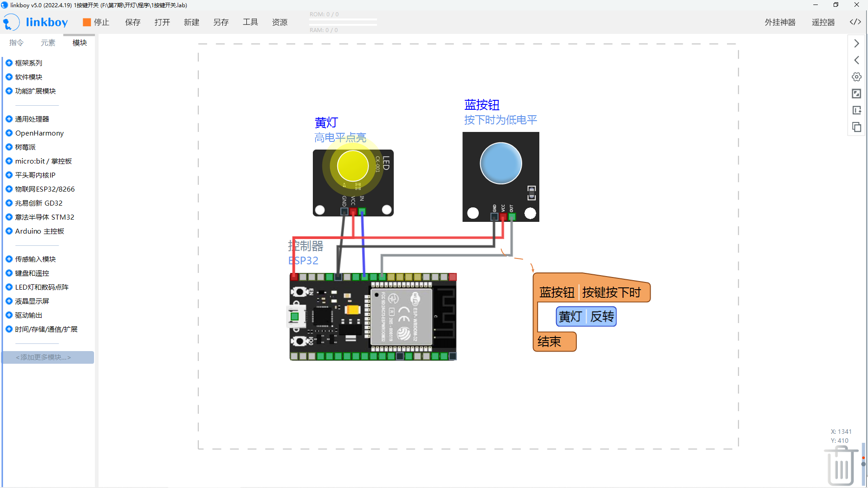Click the right-arrow icon in side toolbar
Viewport: 868px width, 488px height.
(x=856, y=43)
